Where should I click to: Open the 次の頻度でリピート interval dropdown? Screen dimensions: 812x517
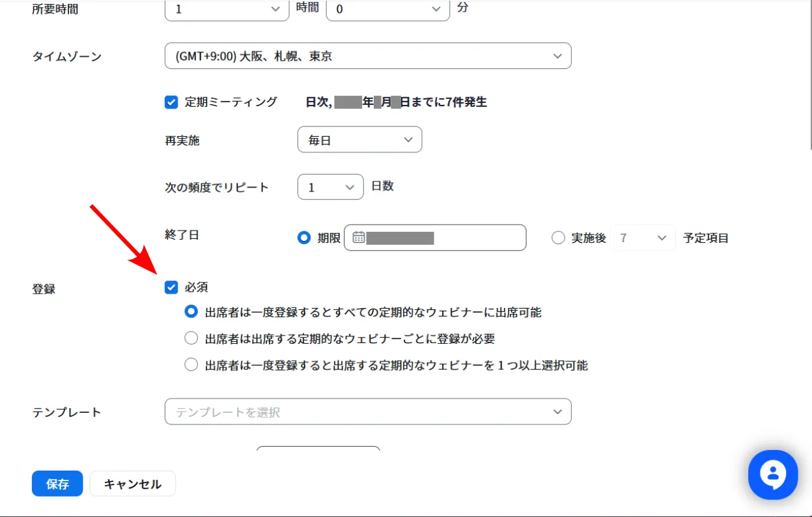330,187
